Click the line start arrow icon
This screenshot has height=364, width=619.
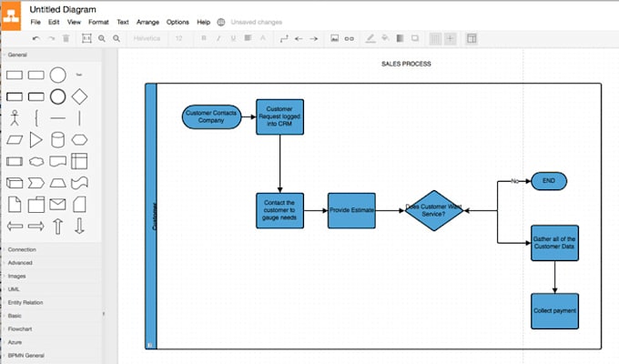[299, 38]
